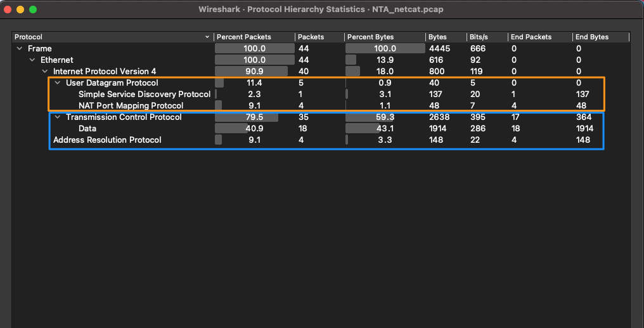The image size is (644, 328).
Task: Select the Data row under TCP
Action: click(x=87, y=129)
